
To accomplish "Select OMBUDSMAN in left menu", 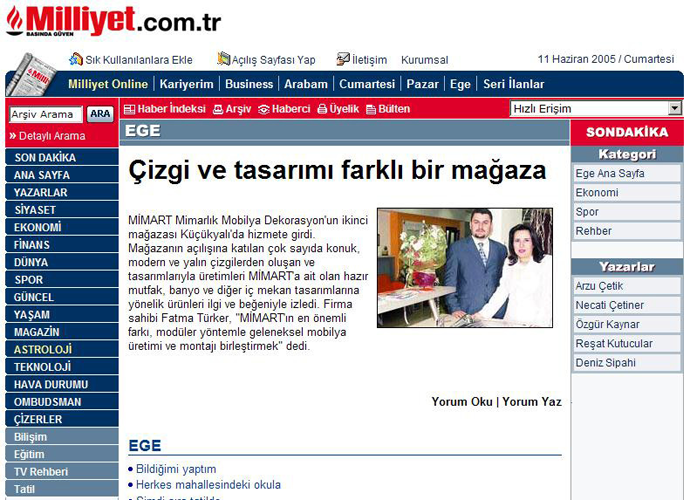I will [62, 402].
